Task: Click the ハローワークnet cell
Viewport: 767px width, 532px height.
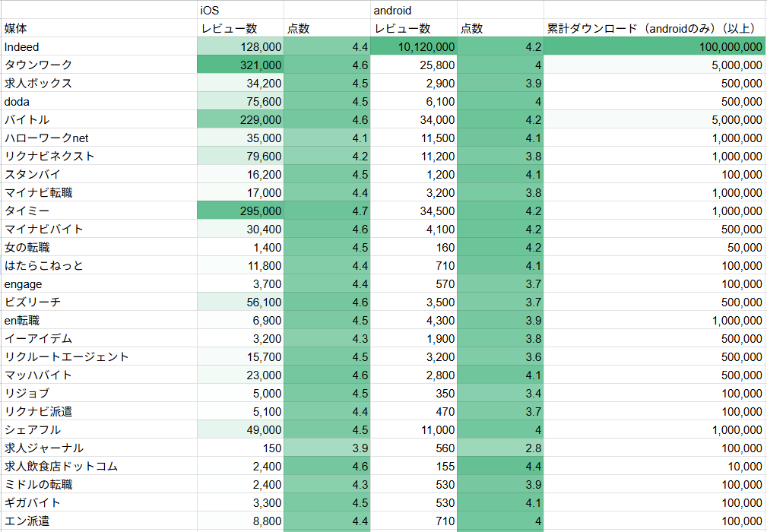Action: click(98, 138)
